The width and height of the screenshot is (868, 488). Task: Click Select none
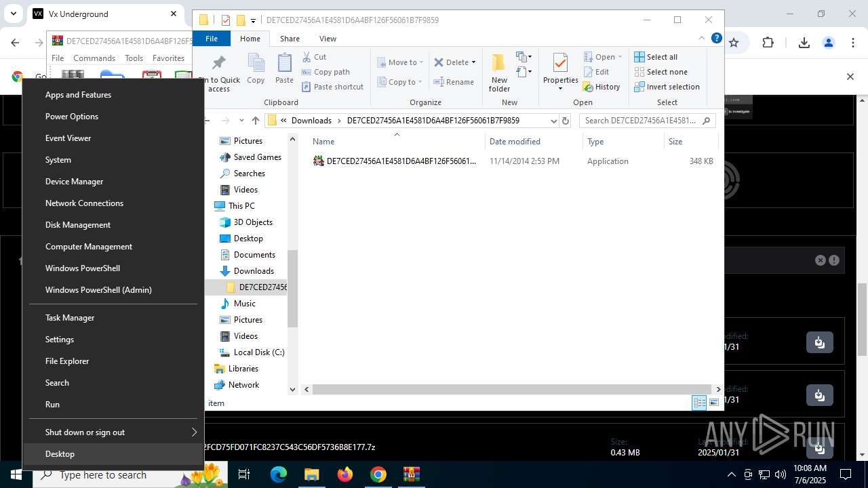(660, 72)
